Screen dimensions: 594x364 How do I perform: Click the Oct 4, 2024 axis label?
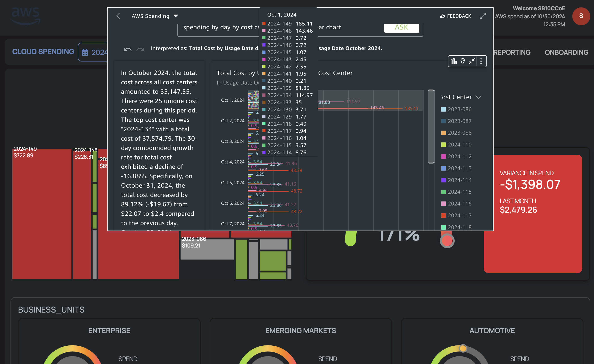click(233, 162)
